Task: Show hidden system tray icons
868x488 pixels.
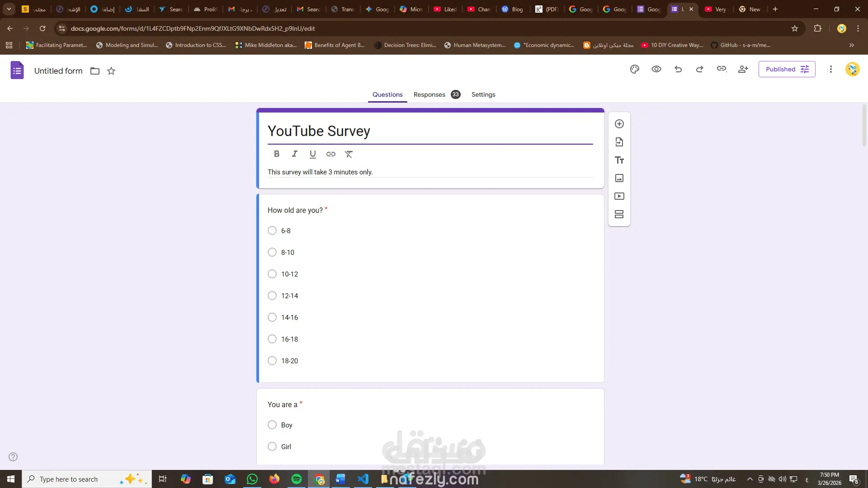Action: point(750,479)
